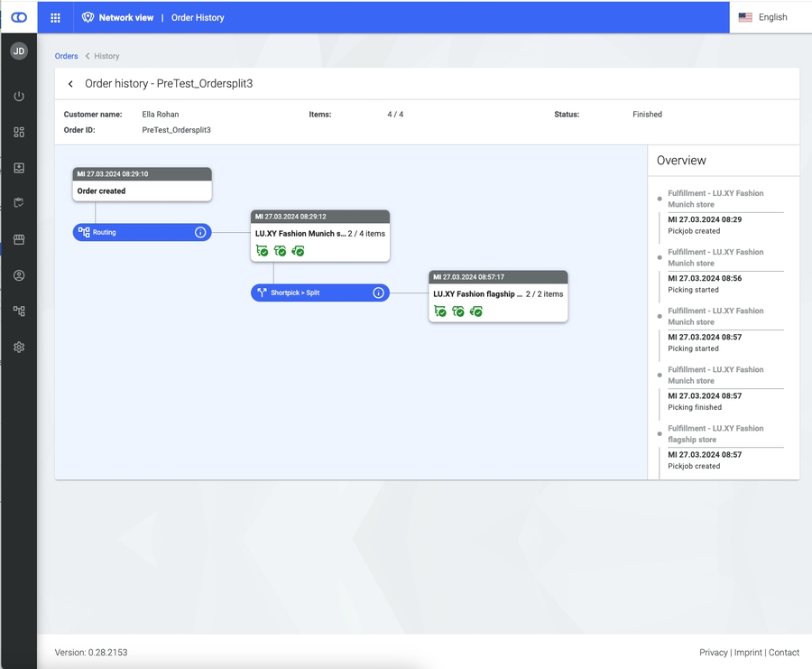Open the settings gear in sidebar

(19, 347)
